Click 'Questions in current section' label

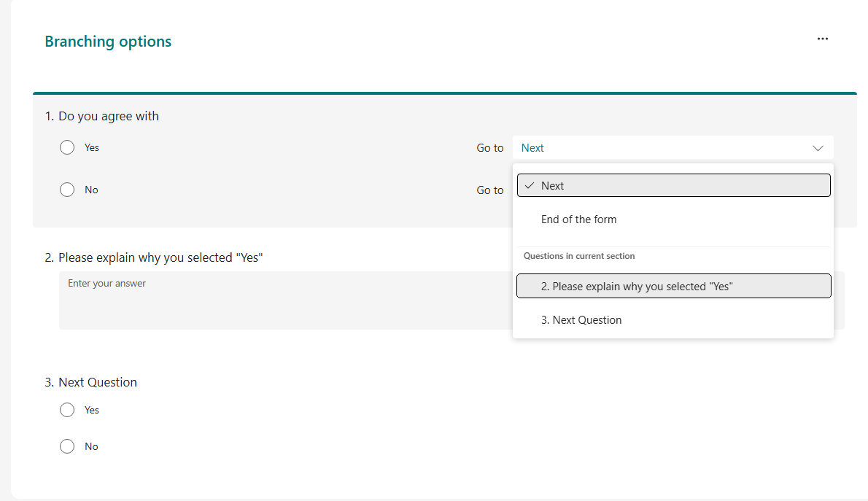579,256
